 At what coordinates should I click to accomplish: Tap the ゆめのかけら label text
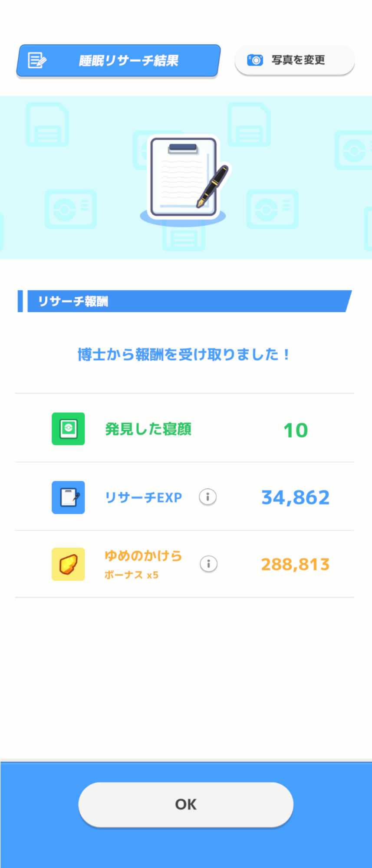[143, 556]
